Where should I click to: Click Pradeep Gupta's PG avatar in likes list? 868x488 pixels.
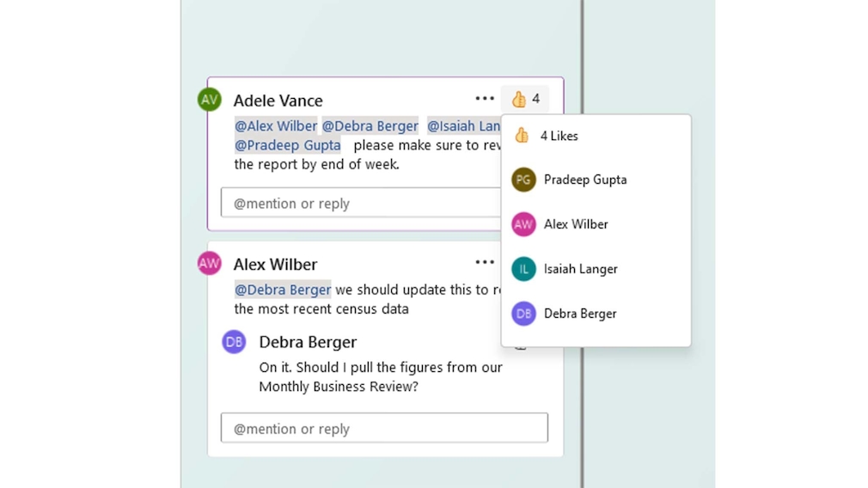pyautogui.click(x=523, y=180)
